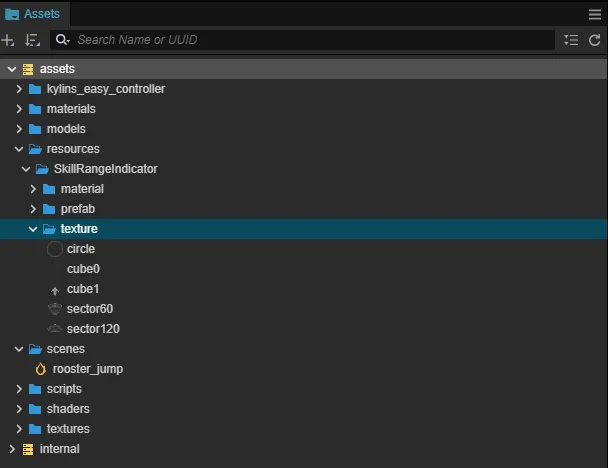Expand the shaders folder arrow

(x=19, y=409)
